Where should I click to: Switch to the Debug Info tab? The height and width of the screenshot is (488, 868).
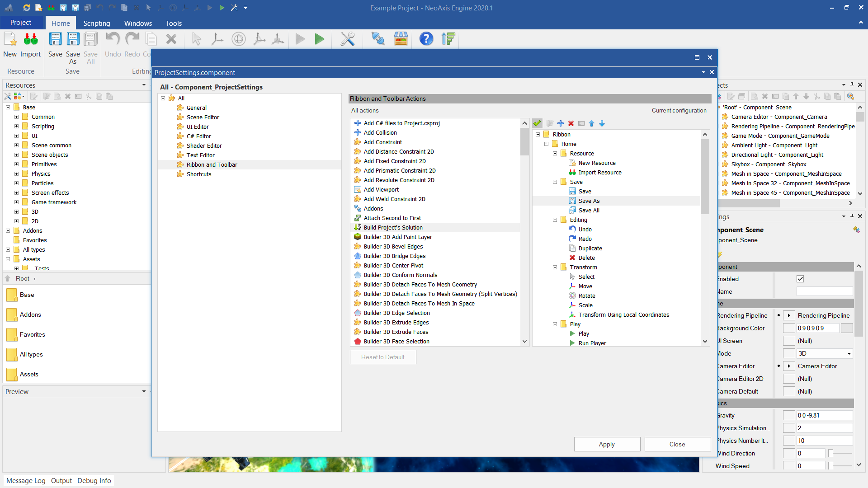(x=94, y=481)
